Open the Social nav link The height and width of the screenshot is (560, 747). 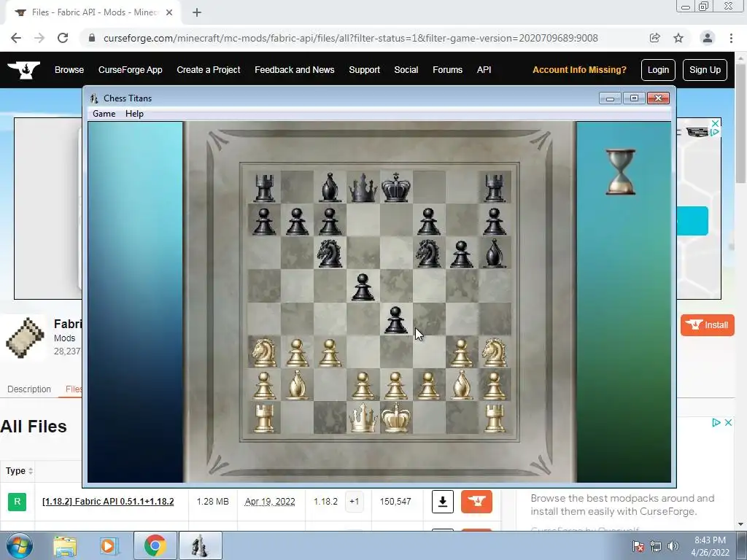406,70
